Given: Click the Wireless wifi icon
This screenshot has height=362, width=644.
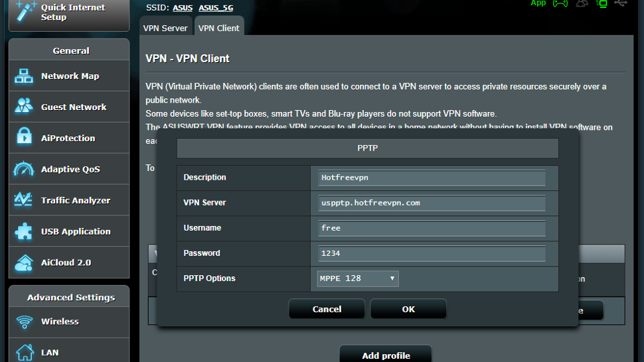Looking at the screenshot, I should (25, 322).
